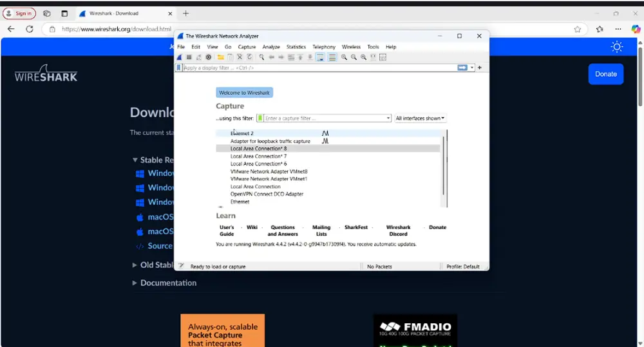The width and height of the screenshot is (644, 347).
Task: Select Adapter for loopback traffic capture
Action: 328,141
